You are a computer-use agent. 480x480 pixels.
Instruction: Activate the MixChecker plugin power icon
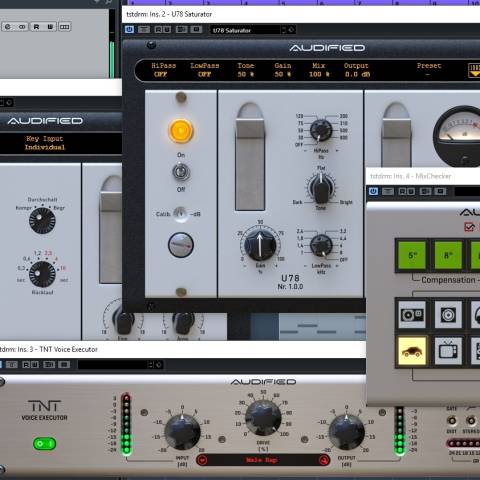click(373, 191)
